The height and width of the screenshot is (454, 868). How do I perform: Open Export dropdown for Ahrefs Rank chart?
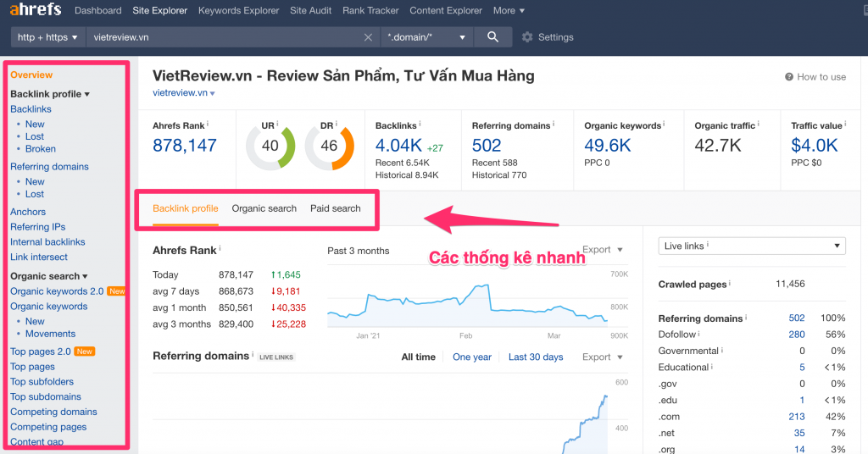pyautogui.click(x=603, y=249)
